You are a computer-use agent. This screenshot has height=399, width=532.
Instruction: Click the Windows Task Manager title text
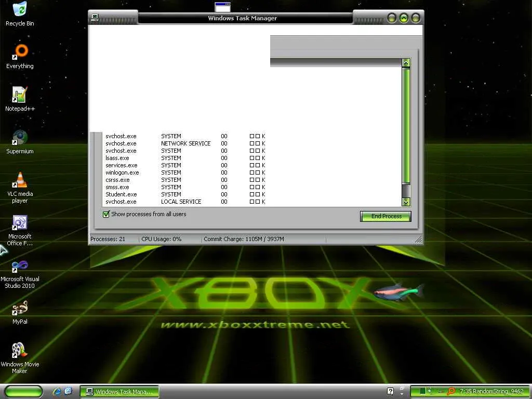pyautogui.click(x=242, y=18)
